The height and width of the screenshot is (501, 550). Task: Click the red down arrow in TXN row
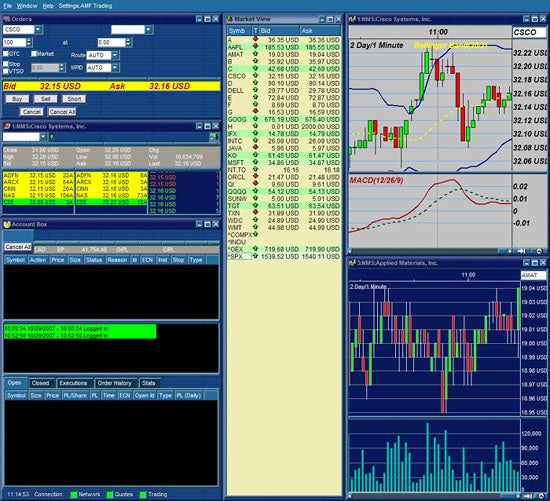tap(255, 212)
